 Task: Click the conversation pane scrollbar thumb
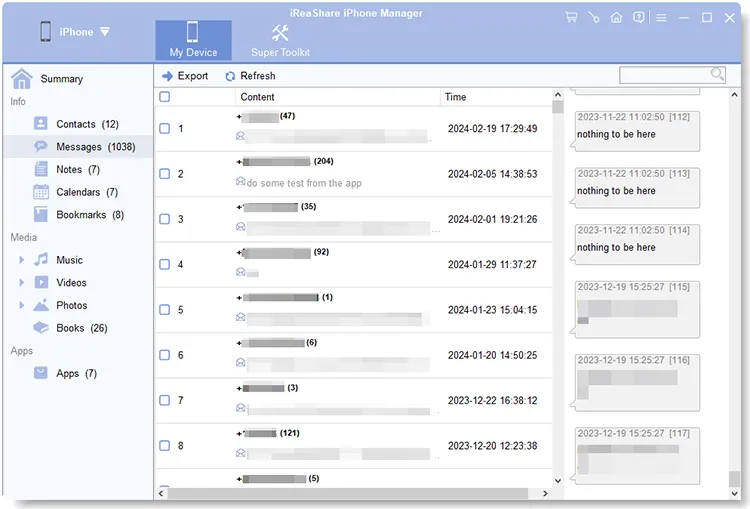[x=734, y=478]
